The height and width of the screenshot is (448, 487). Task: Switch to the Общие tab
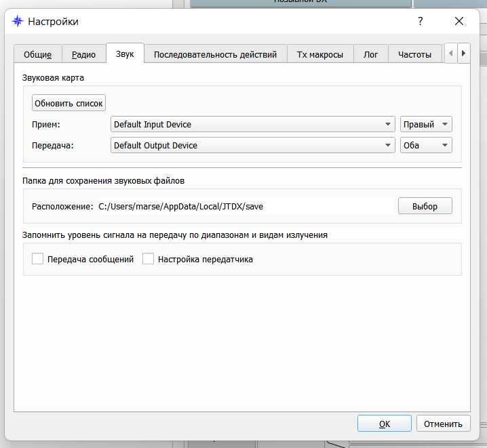tap(37, 55)
